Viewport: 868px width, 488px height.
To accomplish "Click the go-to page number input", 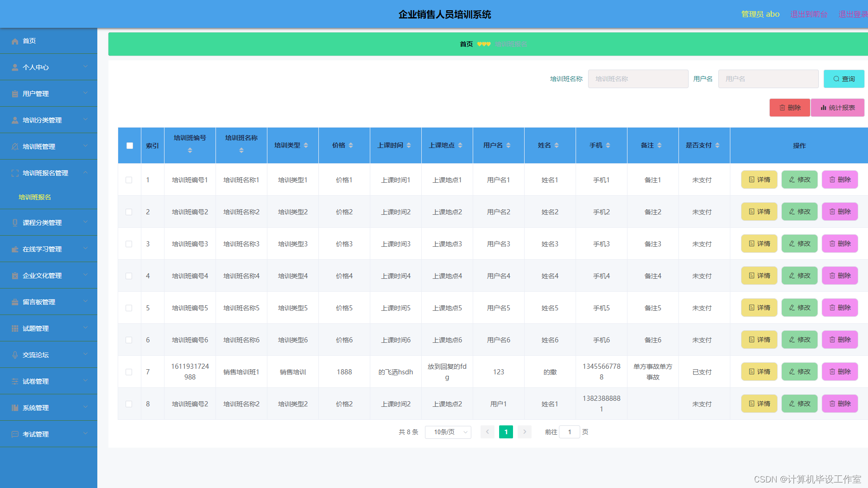I will [x=570, y=432].
